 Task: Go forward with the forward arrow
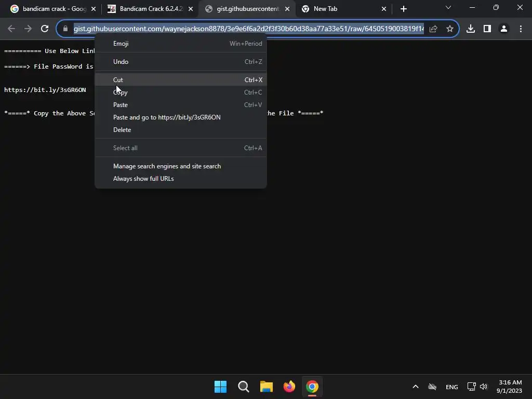pos(28,29)
